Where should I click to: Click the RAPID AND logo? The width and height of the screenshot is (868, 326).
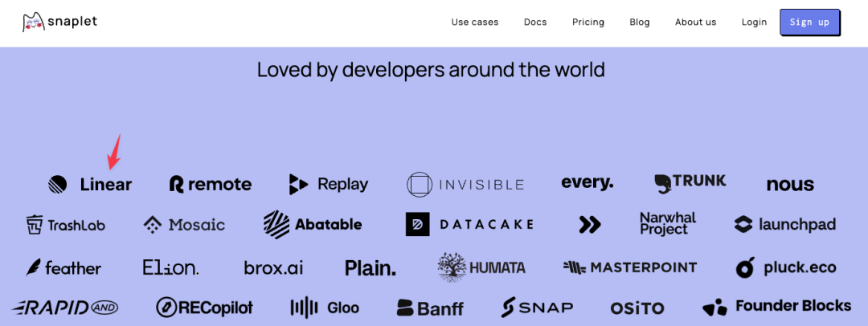click(x=64, y=308)
